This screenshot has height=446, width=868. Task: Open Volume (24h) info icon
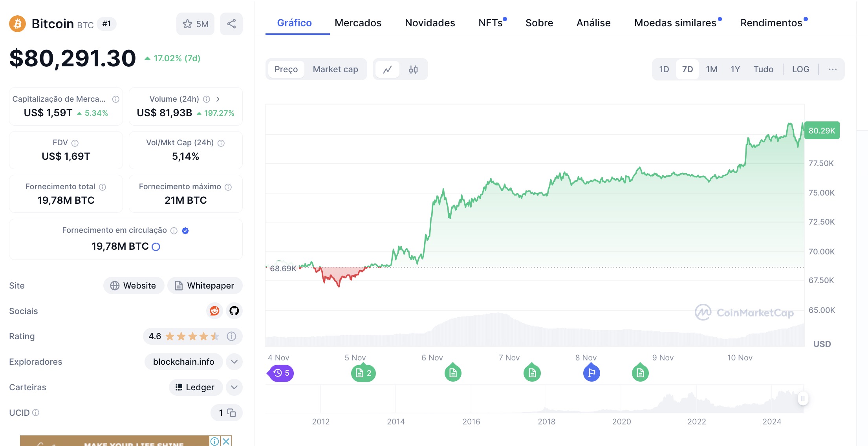tap(207, 99)
